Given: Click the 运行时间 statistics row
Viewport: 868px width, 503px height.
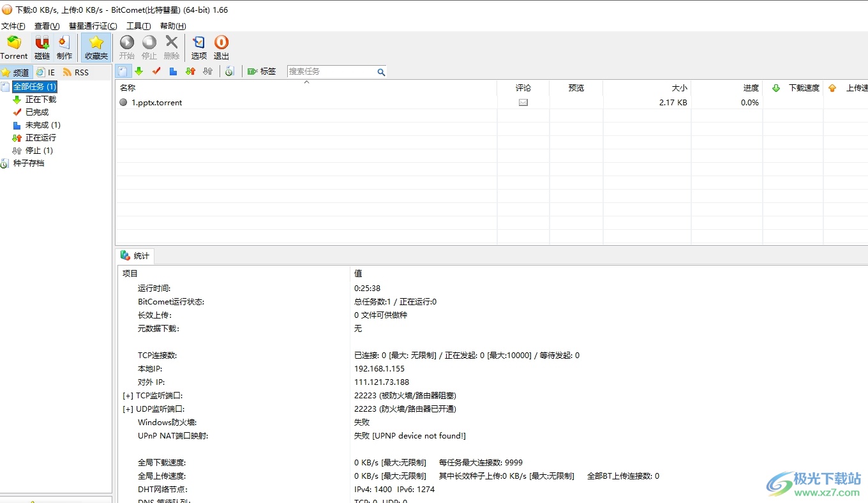Looking at the screenshot, I should pyautogui.click(x=491, y=289).
